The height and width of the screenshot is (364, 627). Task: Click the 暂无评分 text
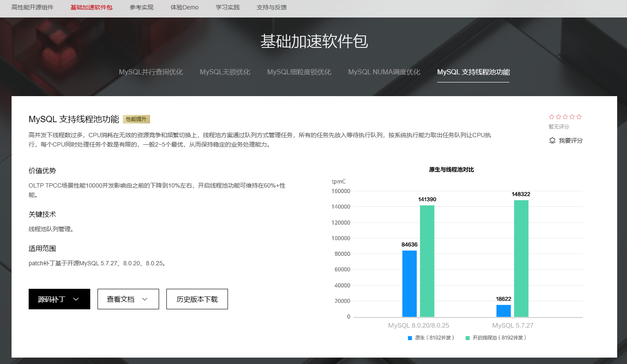click(x=559, y=127)
